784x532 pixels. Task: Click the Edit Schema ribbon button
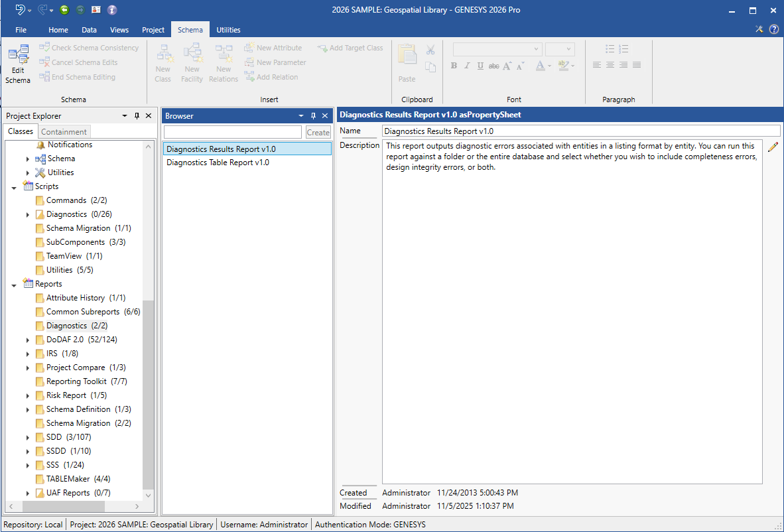pos(18,65)
